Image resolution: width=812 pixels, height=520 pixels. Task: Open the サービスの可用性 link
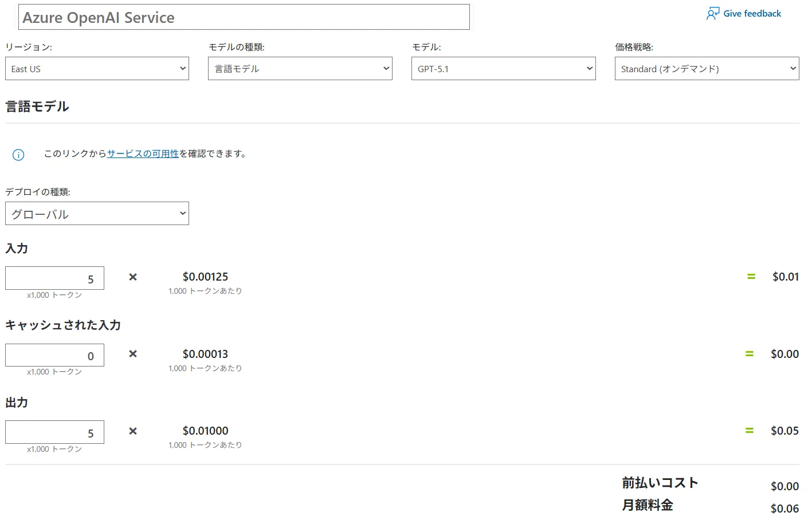click(x=143, y=153)
